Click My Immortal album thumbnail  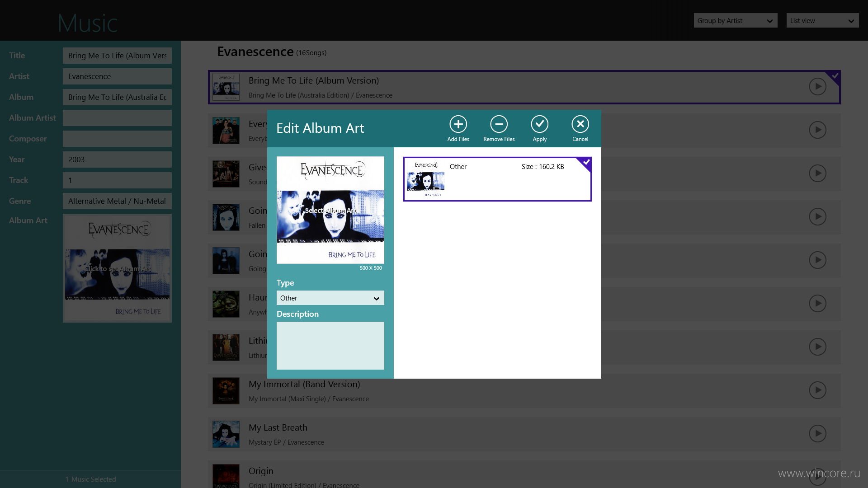click(226, 391)
